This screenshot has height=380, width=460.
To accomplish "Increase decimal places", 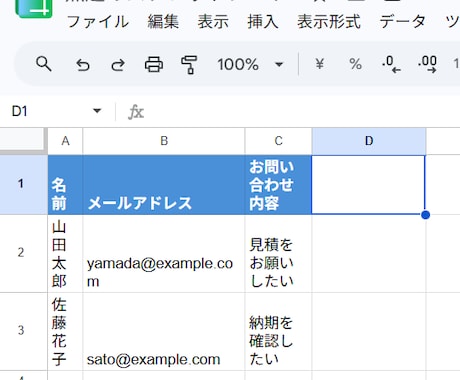I will pos(427,64).
